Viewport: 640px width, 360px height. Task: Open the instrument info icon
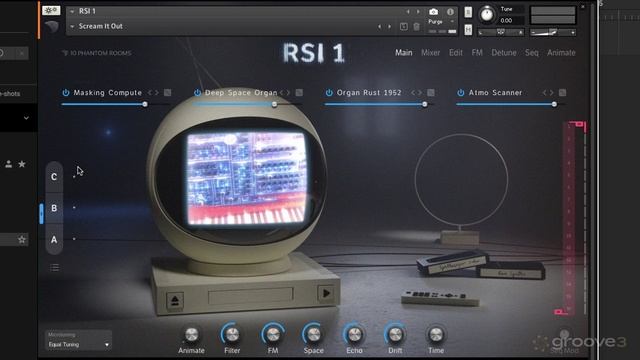(x=450, y=12)
